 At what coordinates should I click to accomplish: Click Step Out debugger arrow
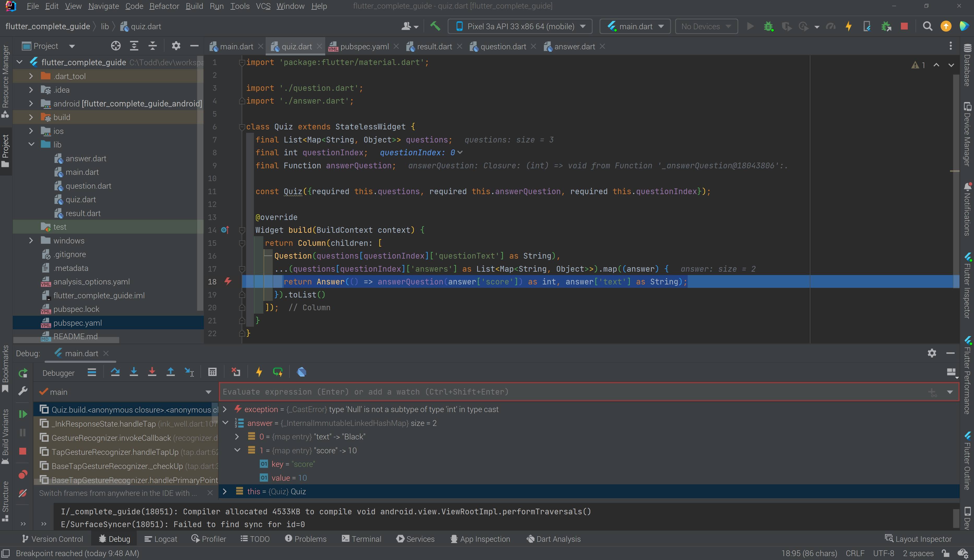(x=170, y=372)
